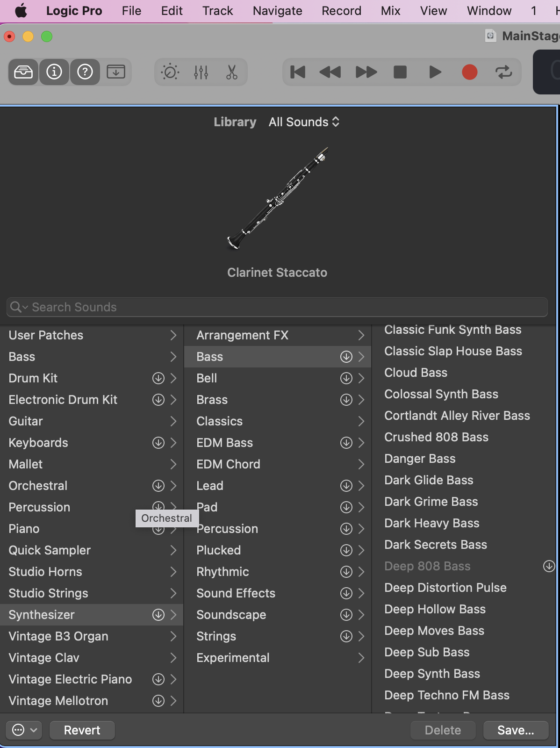The image size is (560, 748).
Task: Select the EDM Chord subcategory
Action: coord(278,464)
